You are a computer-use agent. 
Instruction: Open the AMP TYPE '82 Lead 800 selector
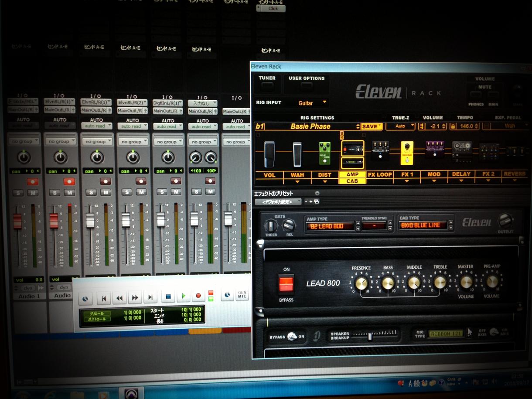[x=330, y=226]
